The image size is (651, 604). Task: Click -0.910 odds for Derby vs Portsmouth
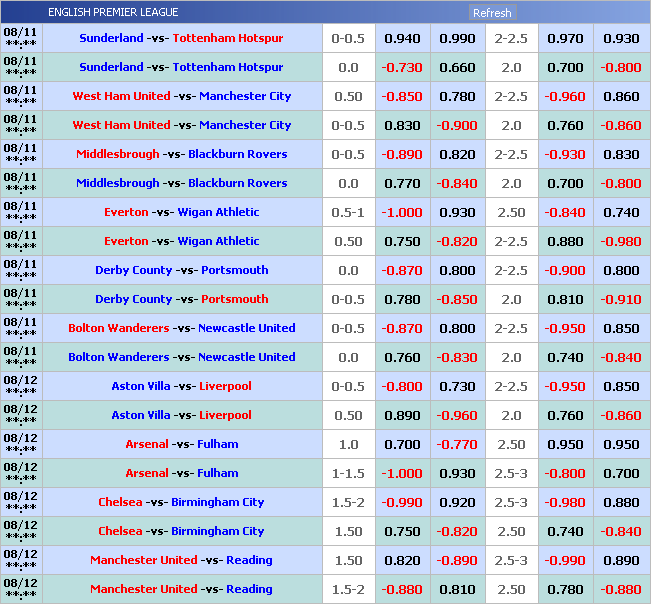click(x=621, y=299)
